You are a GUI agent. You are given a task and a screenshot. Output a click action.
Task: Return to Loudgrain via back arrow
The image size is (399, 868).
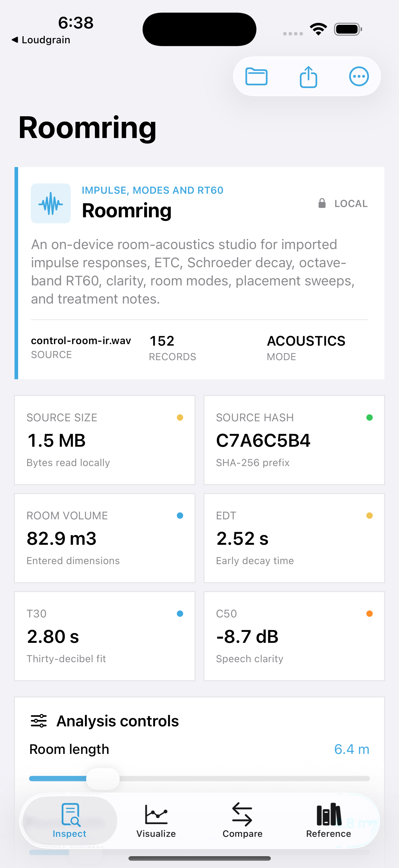coord(41,40)
